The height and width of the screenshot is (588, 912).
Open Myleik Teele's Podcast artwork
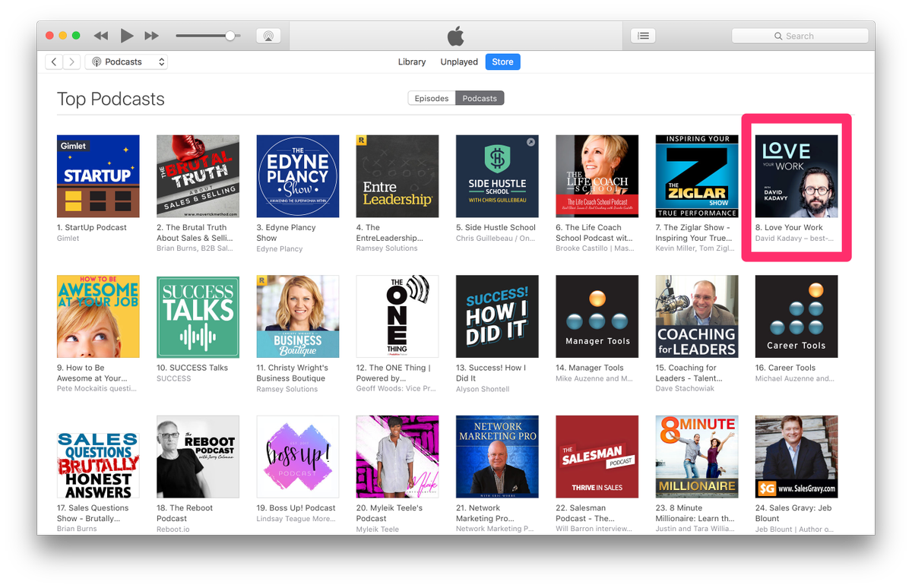click(397, 457)
